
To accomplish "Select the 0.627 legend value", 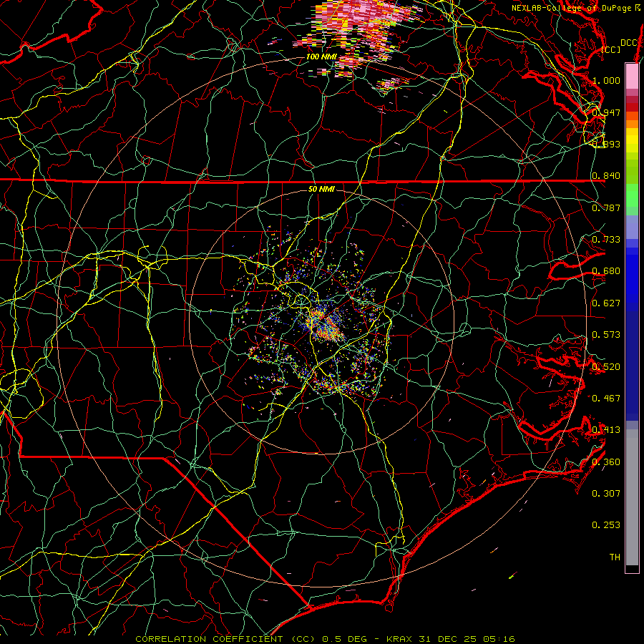I will [x=606, y=303].
